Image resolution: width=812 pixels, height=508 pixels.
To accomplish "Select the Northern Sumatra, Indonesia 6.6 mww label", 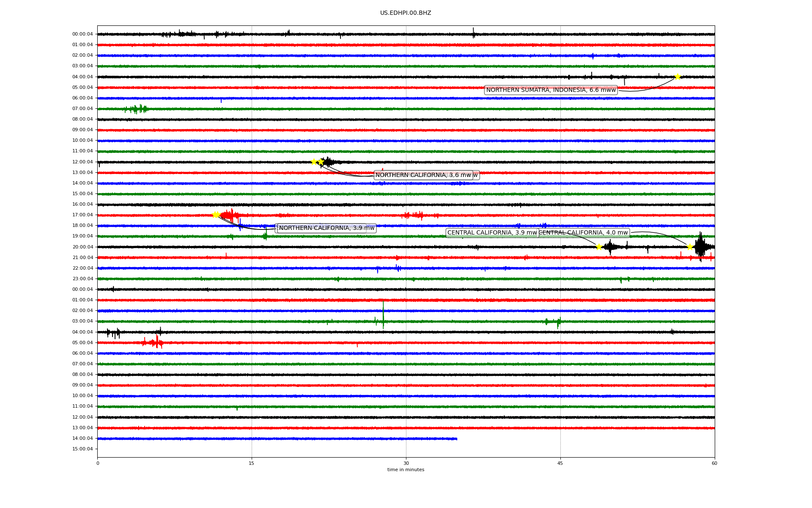I will tap(551, 90).
